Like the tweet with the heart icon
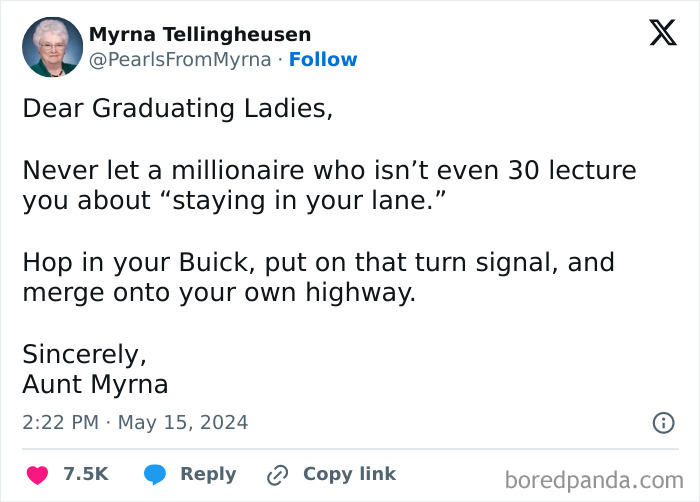 [36, 474]
